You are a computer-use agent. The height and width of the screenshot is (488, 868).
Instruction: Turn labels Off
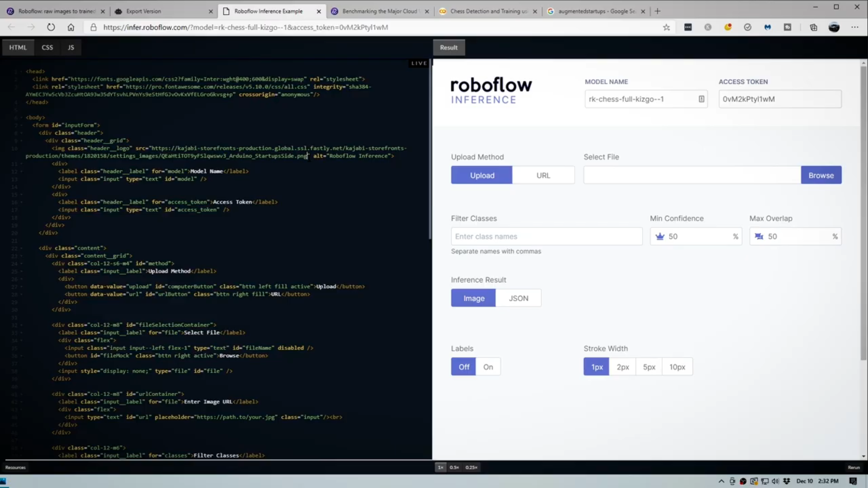click(463, 367)
